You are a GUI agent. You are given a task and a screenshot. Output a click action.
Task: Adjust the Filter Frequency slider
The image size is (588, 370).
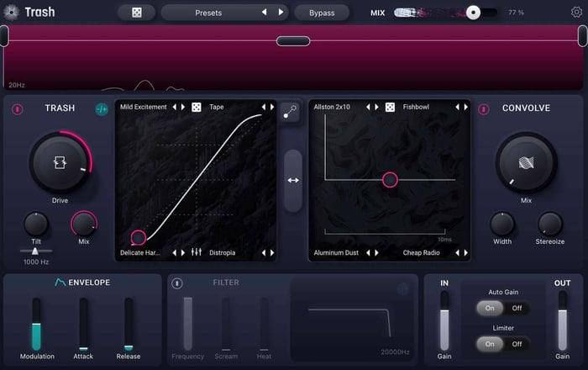(x=188, y=325)
